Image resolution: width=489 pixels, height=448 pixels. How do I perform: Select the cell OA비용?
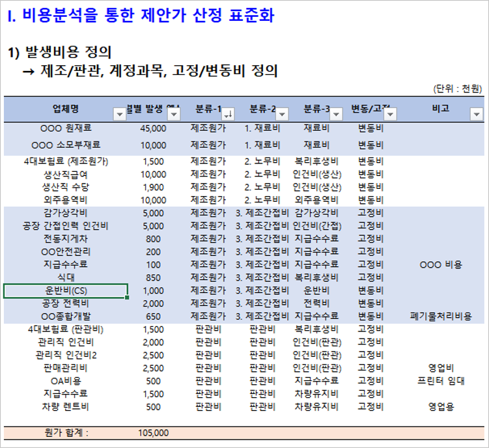pyautogui.click(x=66, y=381)
